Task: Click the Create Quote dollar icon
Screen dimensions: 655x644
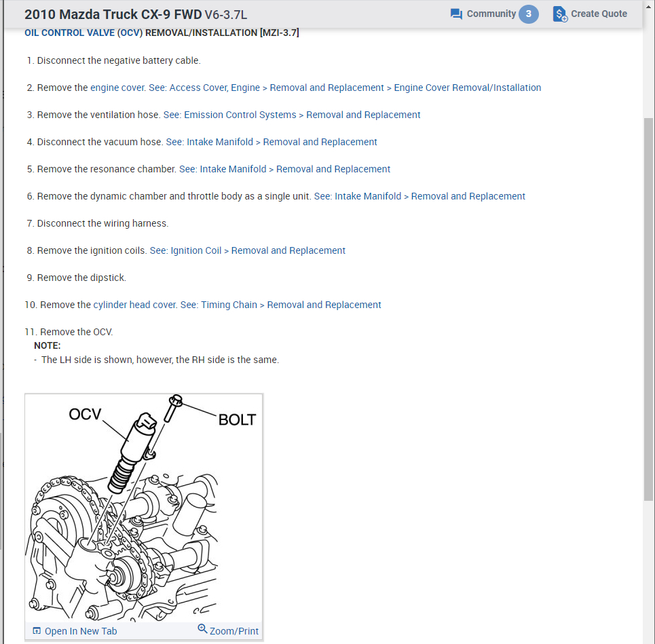Action: coord(560,14)
